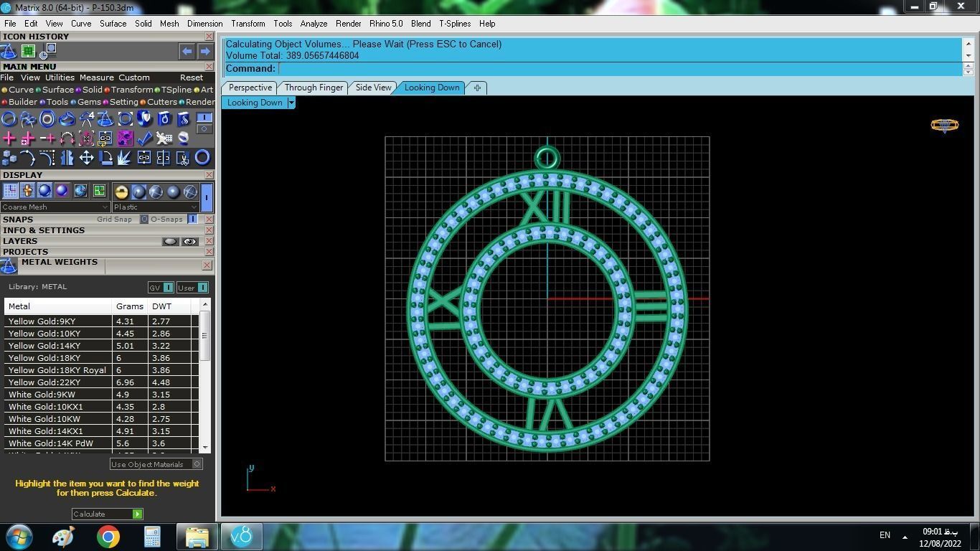
Task: Expand the Gems category in main menu
Action: tap(85, 102)
